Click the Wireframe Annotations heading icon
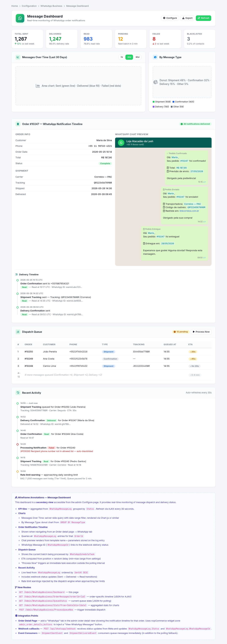Screen dimensions: 227x644 coord(16,498)
